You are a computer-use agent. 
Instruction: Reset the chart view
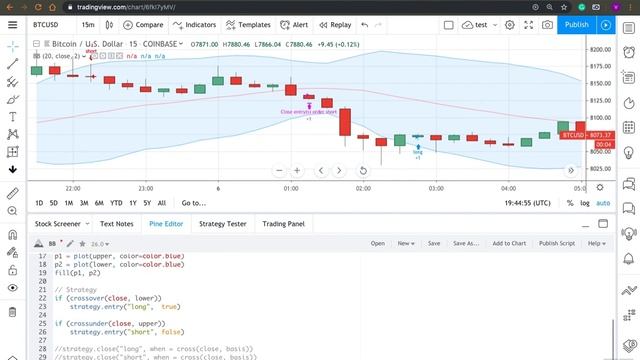click(x=363, y=171)
